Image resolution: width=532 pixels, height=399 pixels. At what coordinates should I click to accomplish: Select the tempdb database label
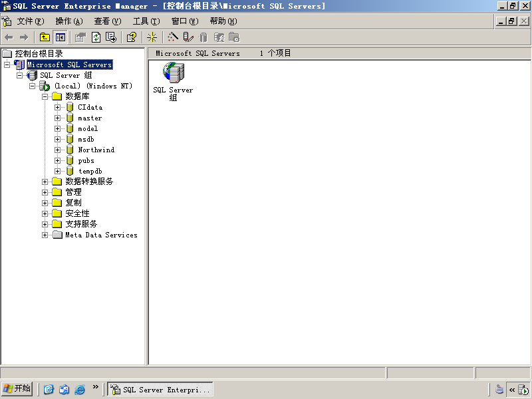click(x=90, y=171)
